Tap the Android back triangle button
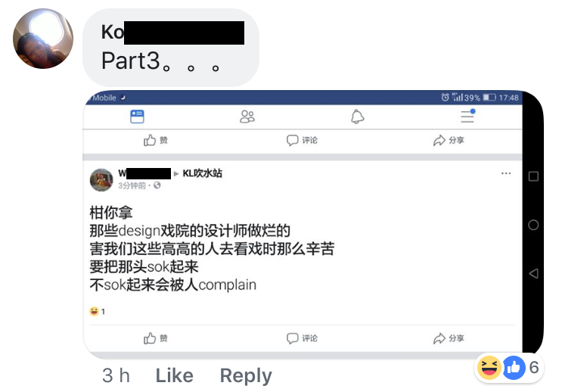The width and height of the screenshot is (562, 392). (533, 273)
